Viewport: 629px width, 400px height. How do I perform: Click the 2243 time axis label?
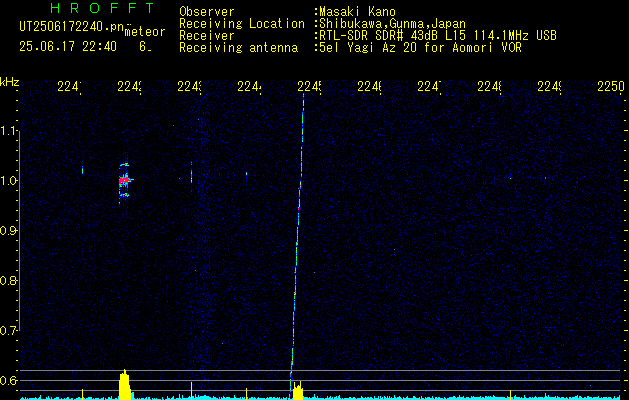point(189,86)
